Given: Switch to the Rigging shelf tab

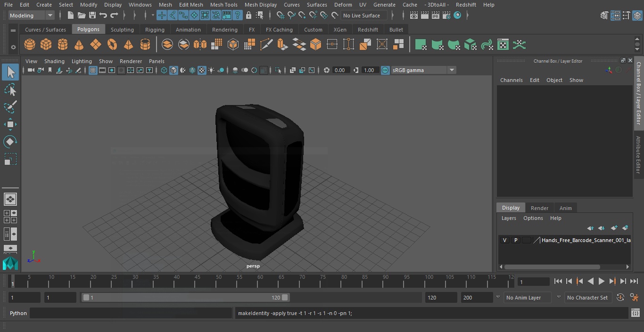Looking at the screenshot, I should tap(155, 29).
